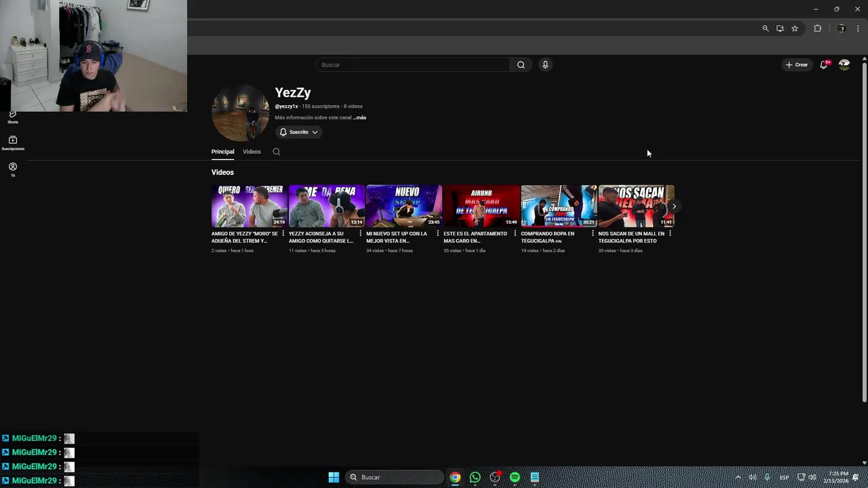This screenshot has width=868, height=488.
Task: Click the 'NOS SACAN DE UN MALL EN TEGUCIGALPA' title
Action: pos(631,237)
